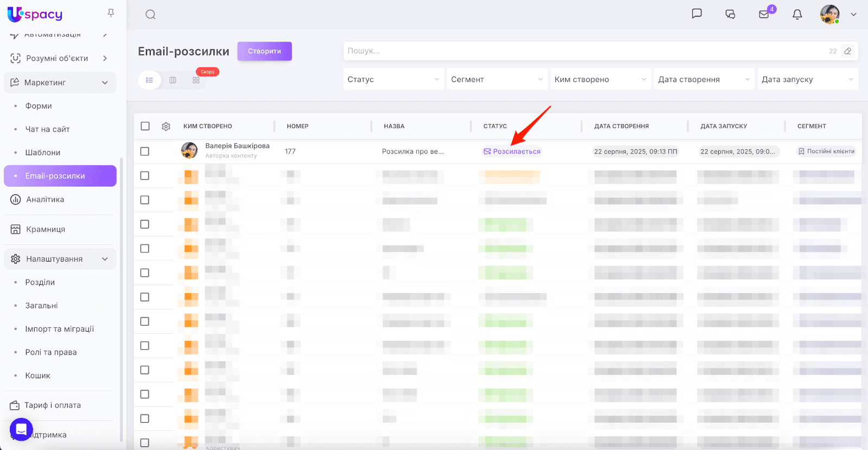Viewport: 868px width, 450px height.
Task: Click the search magnifier icon
Action: (150, 15)
